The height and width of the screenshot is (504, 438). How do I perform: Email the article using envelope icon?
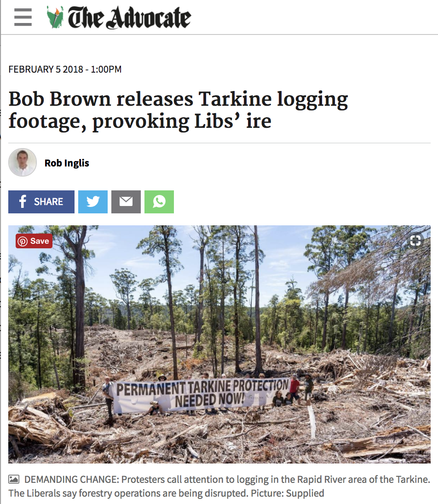click(126, 202)
